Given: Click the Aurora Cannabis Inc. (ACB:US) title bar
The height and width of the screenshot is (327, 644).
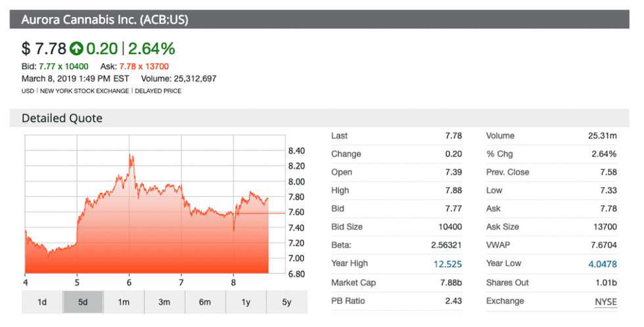Looking at the screenshot, I should [105, 20].
